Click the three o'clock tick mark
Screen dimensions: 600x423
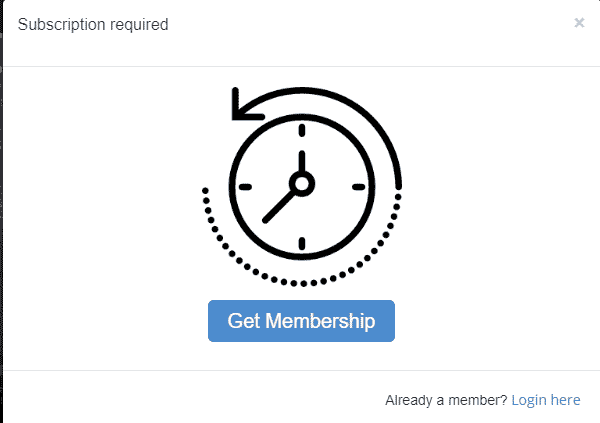pyautogui.click(x=359, y=187)
